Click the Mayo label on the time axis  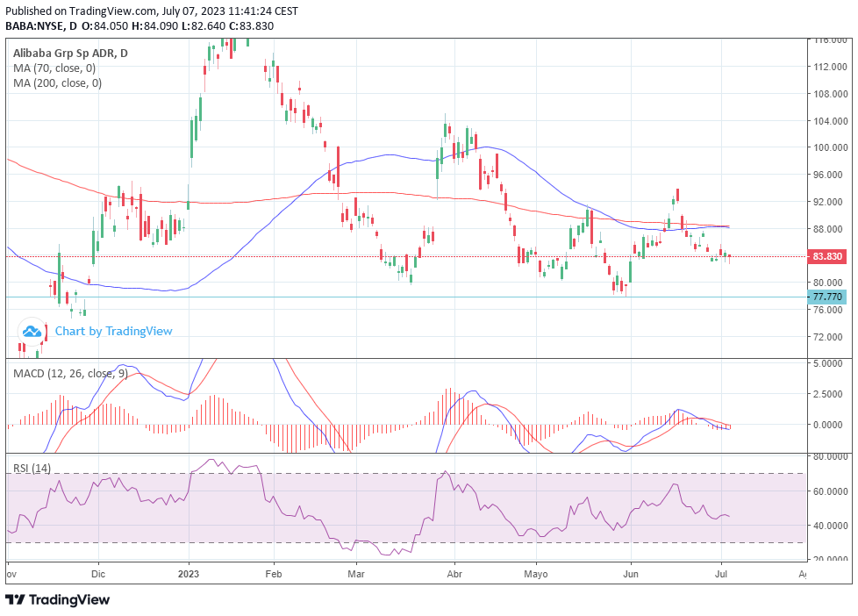tap(536, 574)
